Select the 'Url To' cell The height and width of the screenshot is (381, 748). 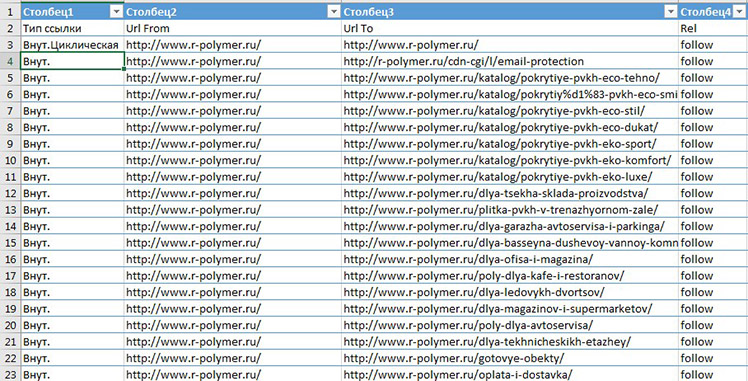(510, 29)
